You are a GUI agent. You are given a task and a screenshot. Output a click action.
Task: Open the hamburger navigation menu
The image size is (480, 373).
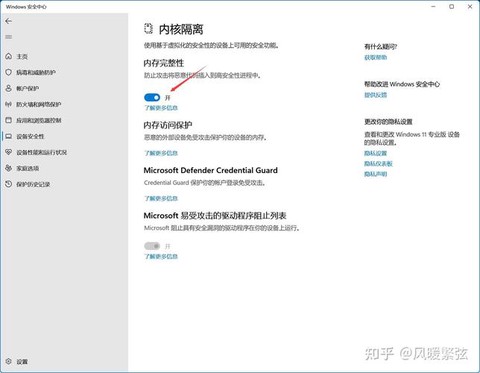[9, 37]
